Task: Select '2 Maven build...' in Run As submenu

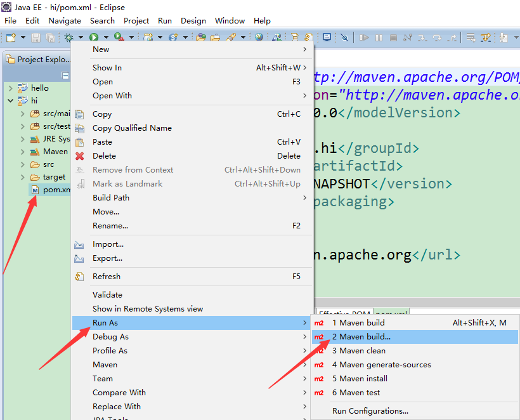Action: [415, 337]
